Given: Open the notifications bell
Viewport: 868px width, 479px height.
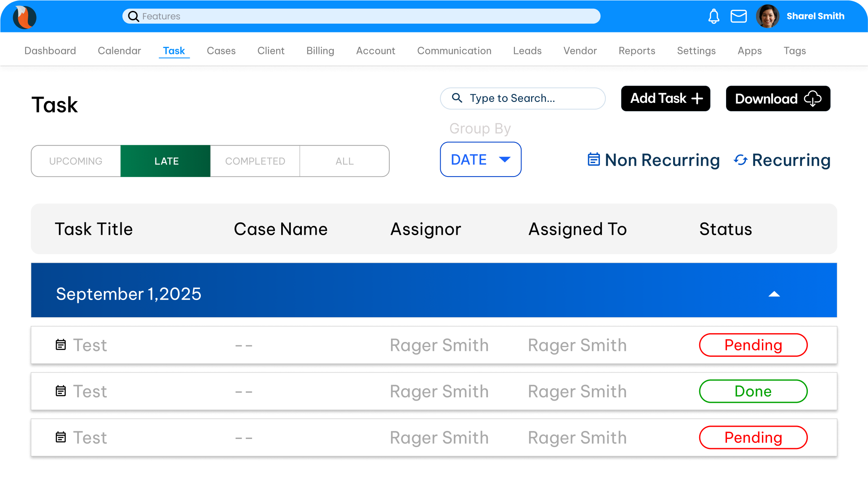Looking at the screenshot, I should pos(714,16).
